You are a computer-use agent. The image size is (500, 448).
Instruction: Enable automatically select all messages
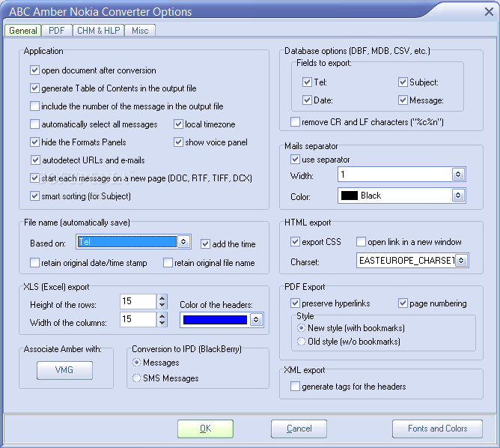34,124
